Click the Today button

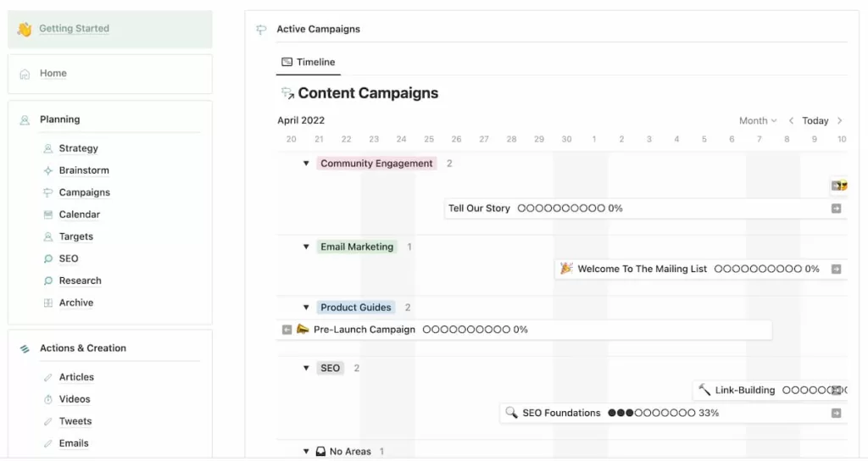(815, 120)
